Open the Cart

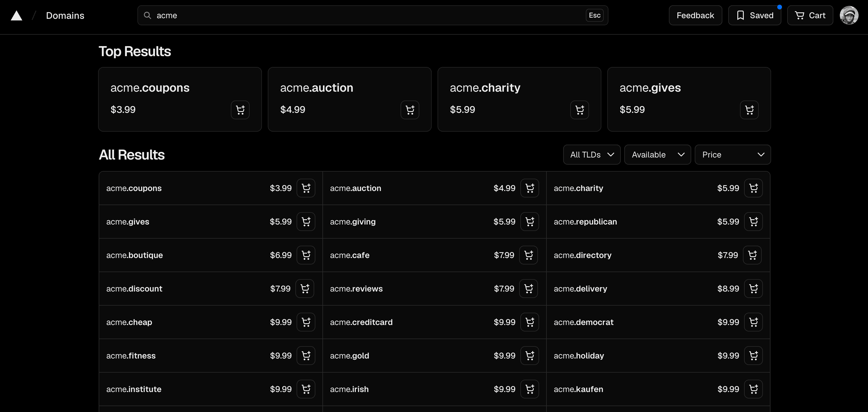click(810, 15)
